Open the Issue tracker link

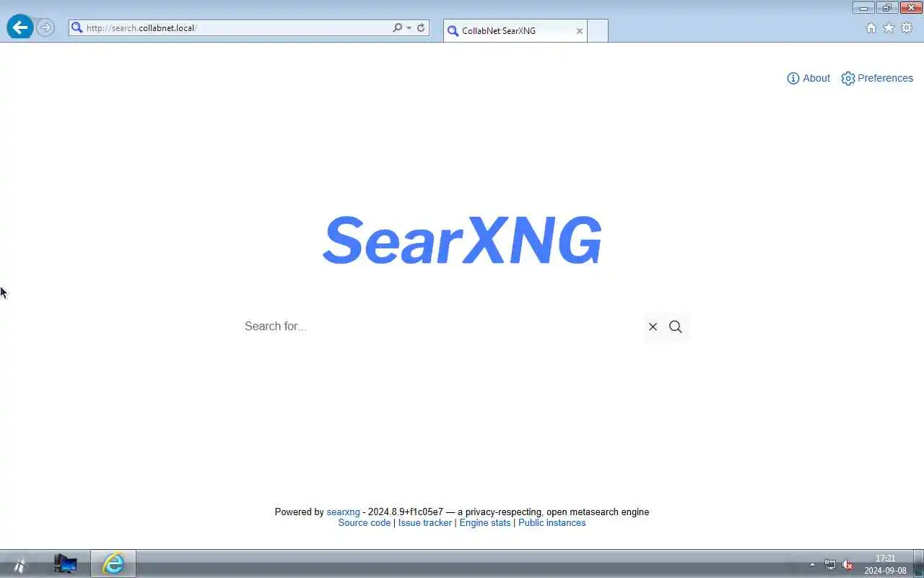click(425, 522)
